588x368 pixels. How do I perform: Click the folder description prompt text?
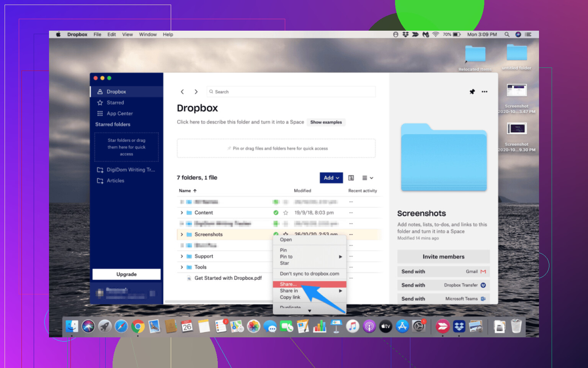point(240,122)
